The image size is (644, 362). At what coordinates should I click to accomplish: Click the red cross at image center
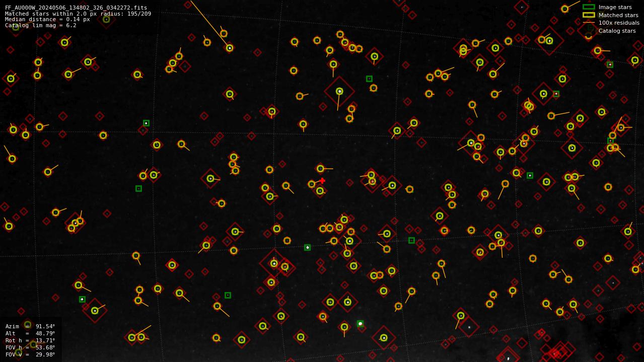point(322,181)
